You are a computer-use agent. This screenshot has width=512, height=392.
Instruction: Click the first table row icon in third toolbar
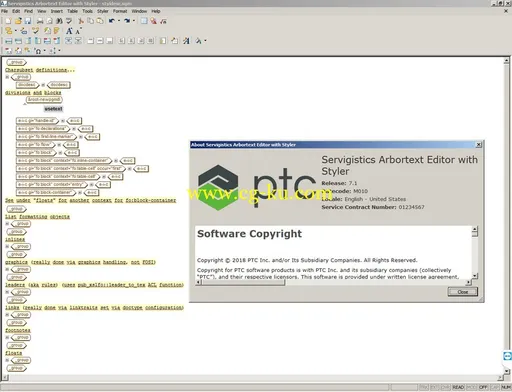click(x=8, y=41)
